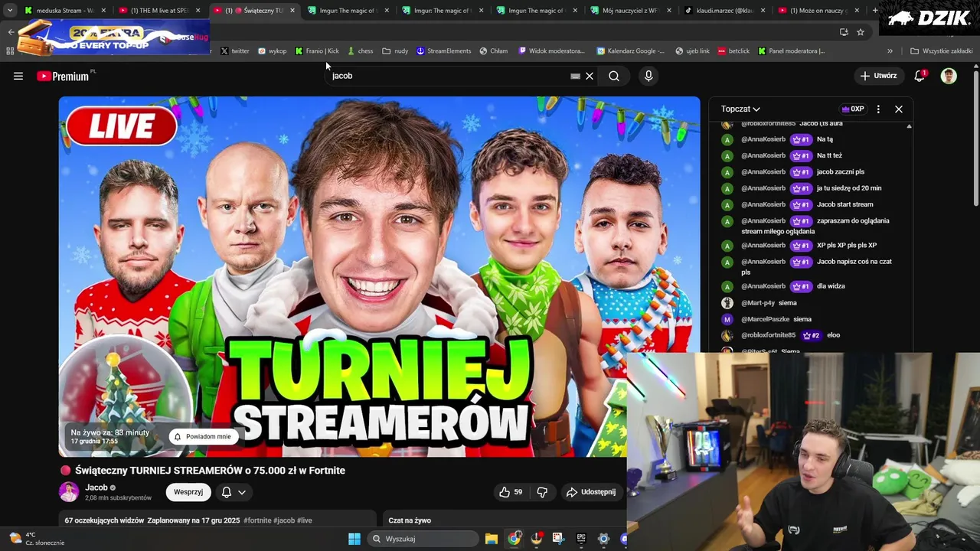Screen dimensions: 980x551
Task: Close the Świąteczny TU YouTube tab
Action: click(x=292, y=11)
